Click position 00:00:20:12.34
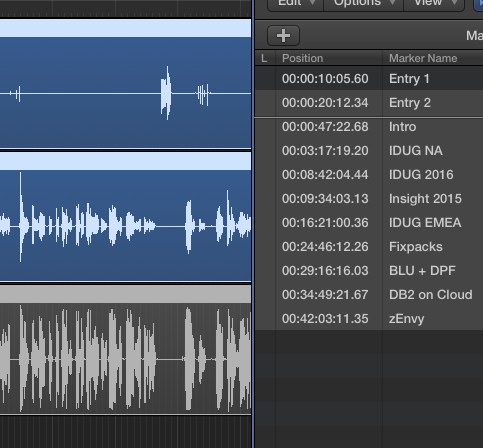 click(325, 103)
